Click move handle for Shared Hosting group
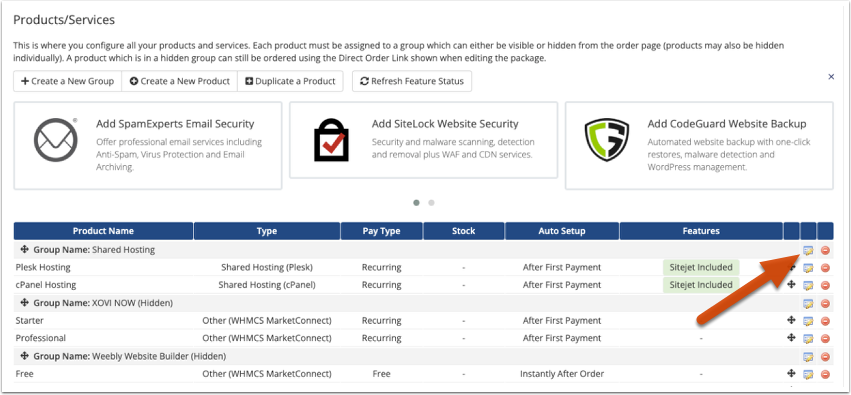 (x=24, y=250)
